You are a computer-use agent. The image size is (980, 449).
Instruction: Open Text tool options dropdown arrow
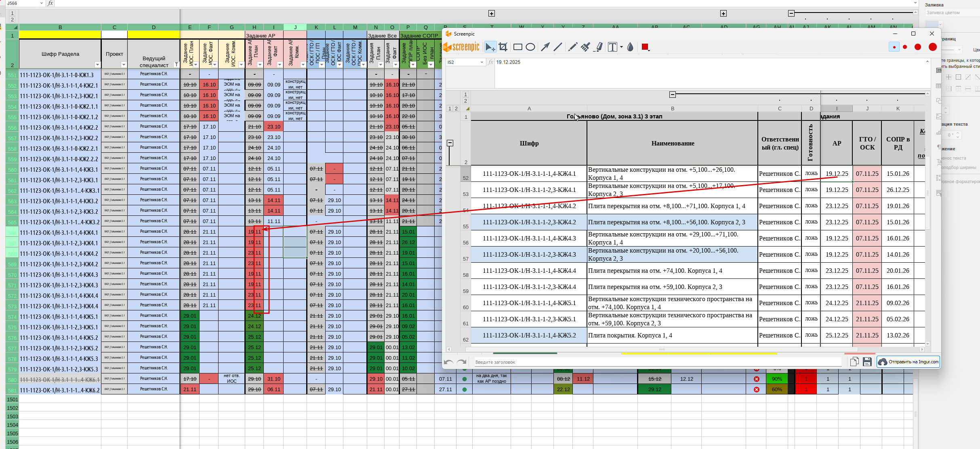coord(621,47)
